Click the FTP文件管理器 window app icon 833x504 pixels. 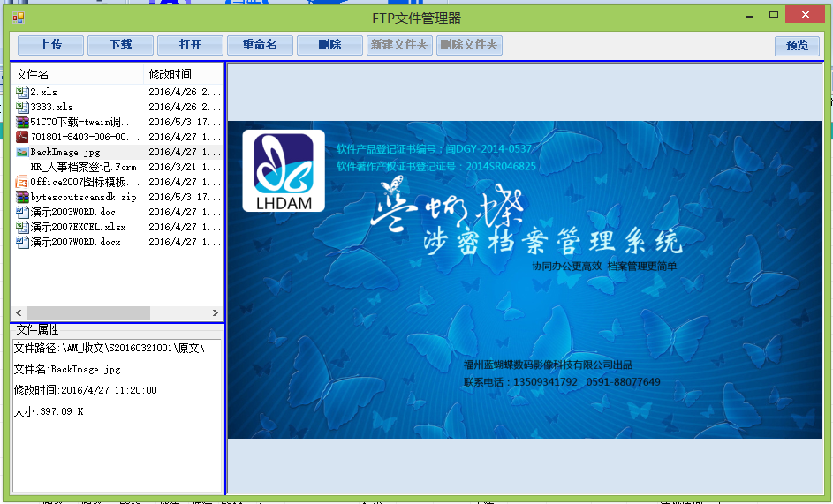point(18,18)
